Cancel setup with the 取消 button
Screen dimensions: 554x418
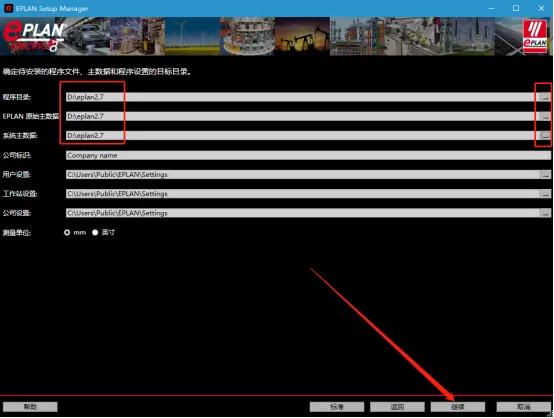point(523,407)
